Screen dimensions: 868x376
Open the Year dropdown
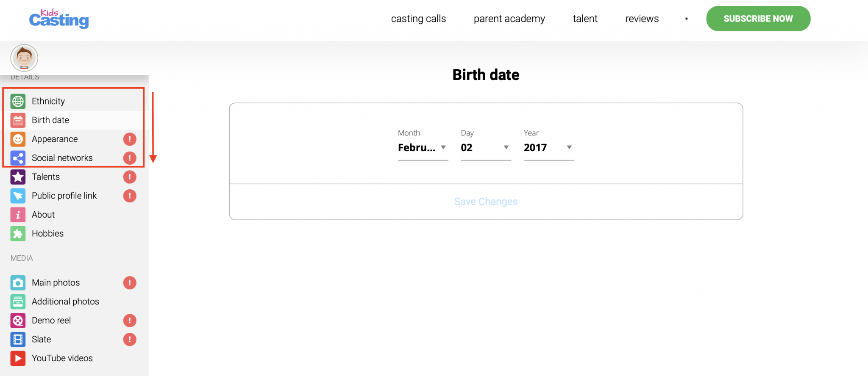pos(548,148)
